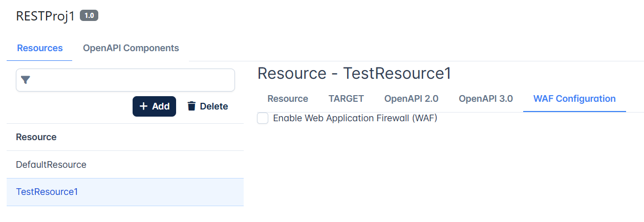This screenshot has height=222, width=644.
Task: Select the TARGET tab
Action: coord(346,99)
